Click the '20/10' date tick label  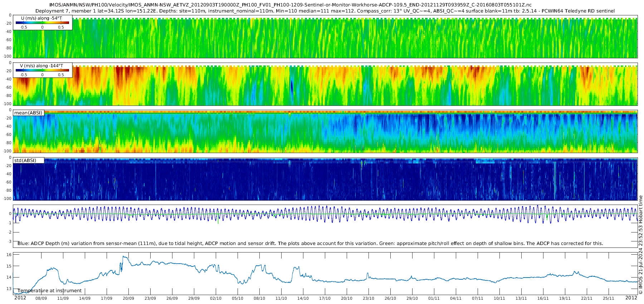click(347, 298)
